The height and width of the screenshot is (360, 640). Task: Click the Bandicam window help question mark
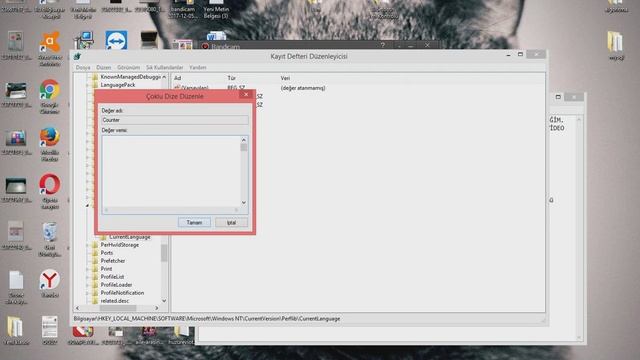coord(382,45)
